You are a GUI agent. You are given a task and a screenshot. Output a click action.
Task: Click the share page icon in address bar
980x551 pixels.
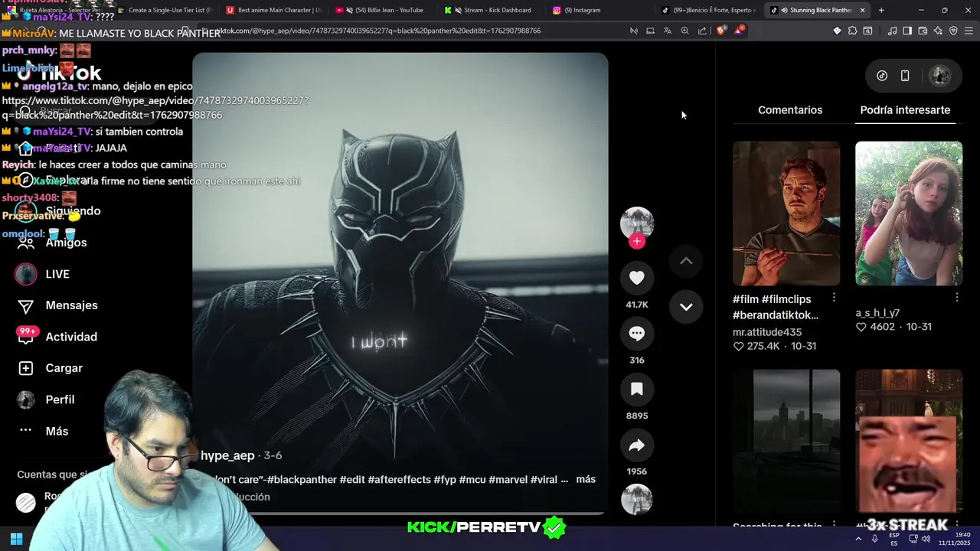click(703, 31)
